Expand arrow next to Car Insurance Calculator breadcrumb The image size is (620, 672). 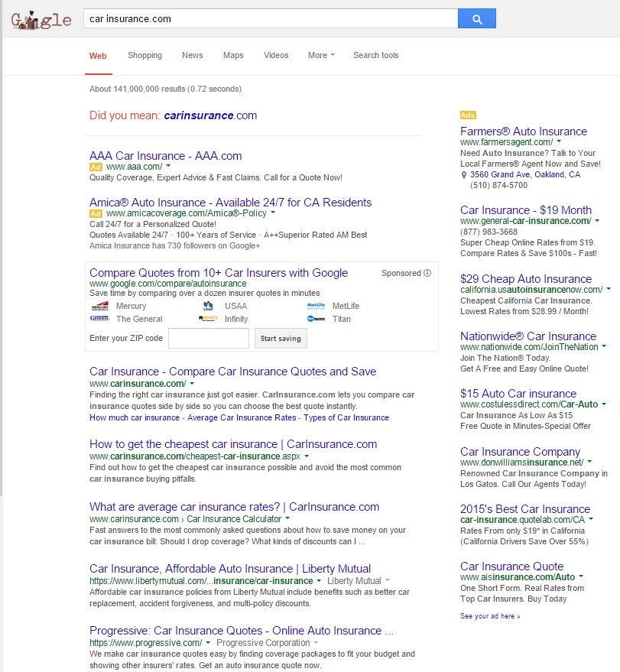point(287,518)
